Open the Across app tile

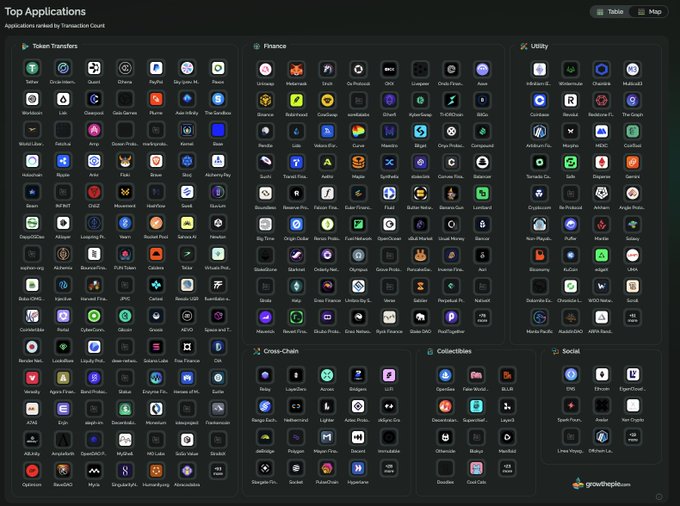[327, 375]
